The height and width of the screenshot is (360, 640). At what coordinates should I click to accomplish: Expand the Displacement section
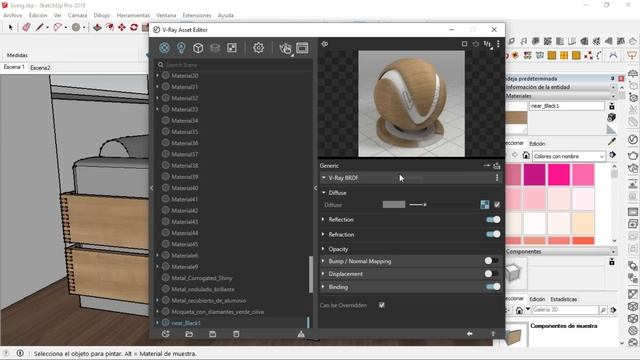coord(323,274)
